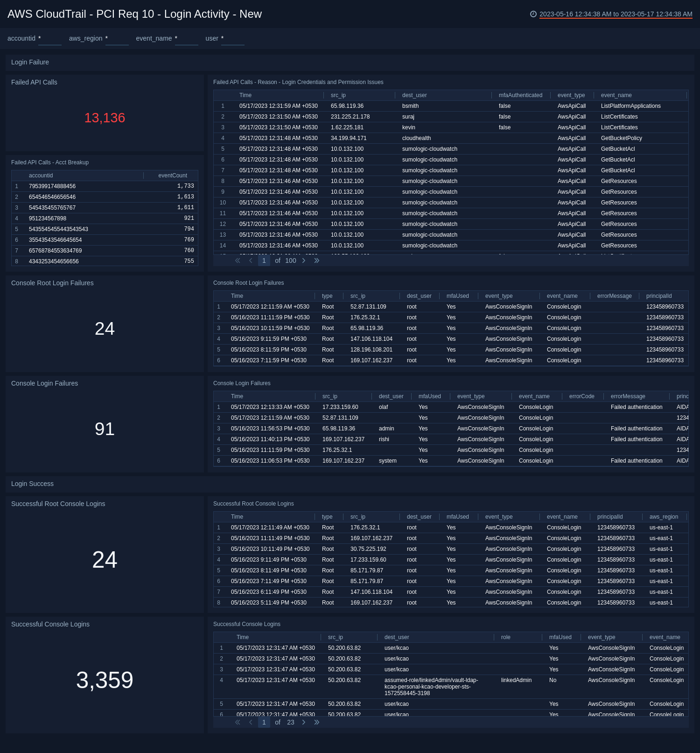Go to previous page in Failed API Calls table

(251, 260)
